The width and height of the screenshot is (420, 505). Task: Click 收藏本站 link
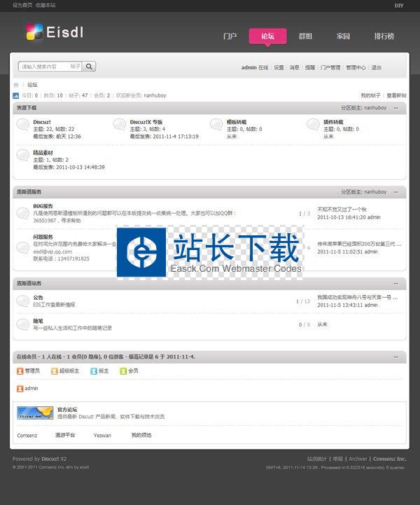45,5
